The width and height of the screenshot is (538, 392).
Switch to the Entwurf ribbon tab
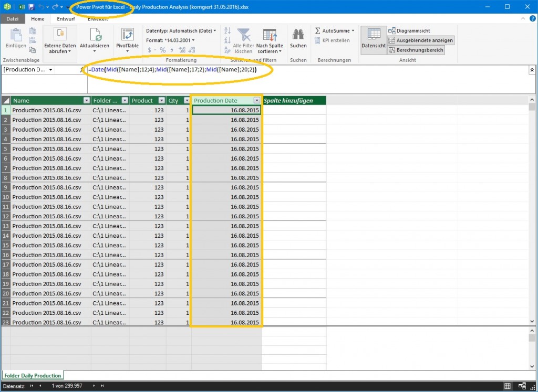pos(65,18)
